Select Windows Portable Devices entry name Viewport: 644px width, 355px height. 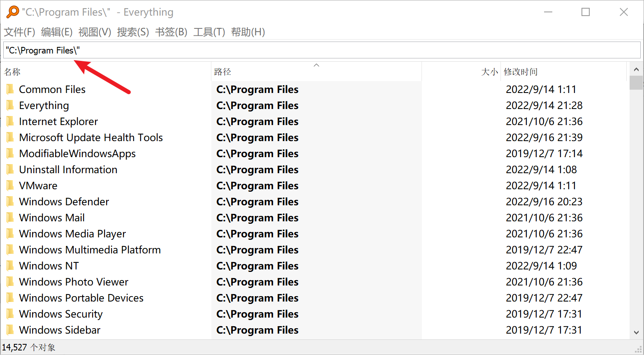coord(81,298)
